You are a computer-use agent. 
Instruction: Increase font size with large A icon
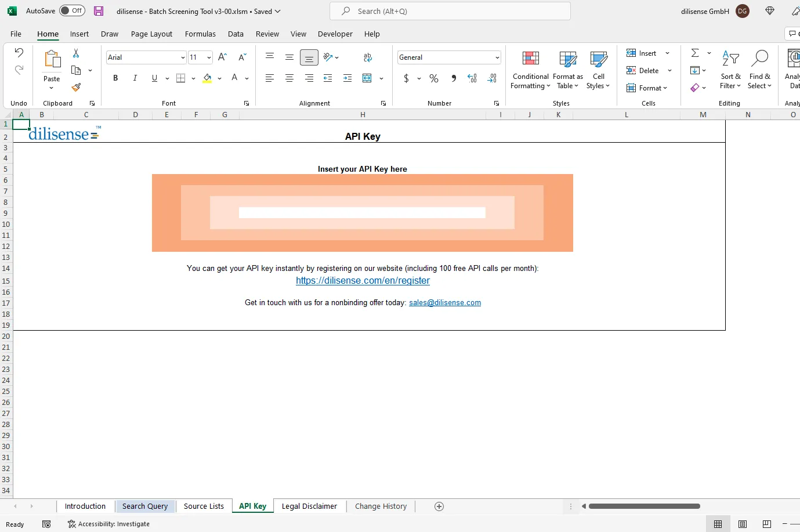222,57
